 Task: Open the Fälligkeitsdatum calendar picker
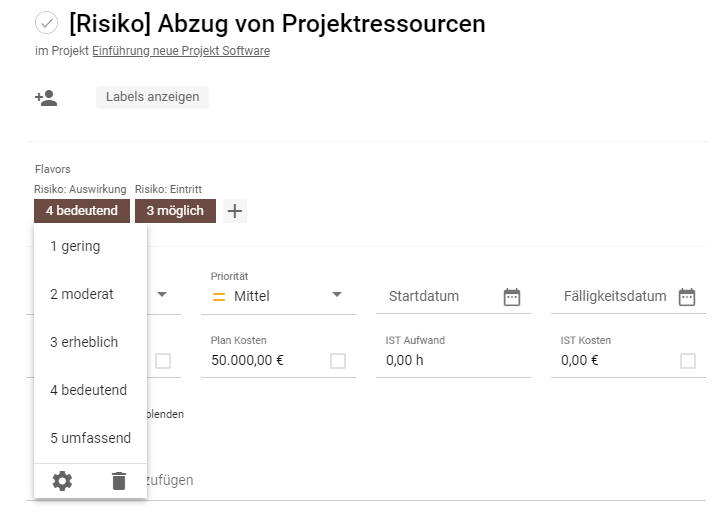687,297
